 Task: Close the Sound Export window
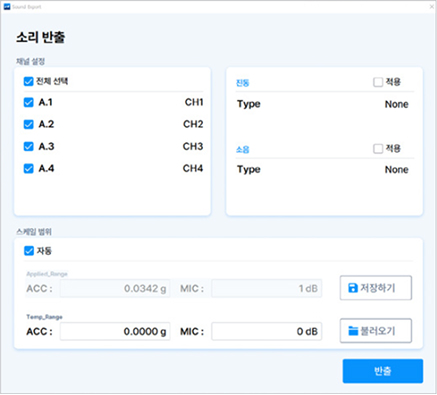(431, 7)
